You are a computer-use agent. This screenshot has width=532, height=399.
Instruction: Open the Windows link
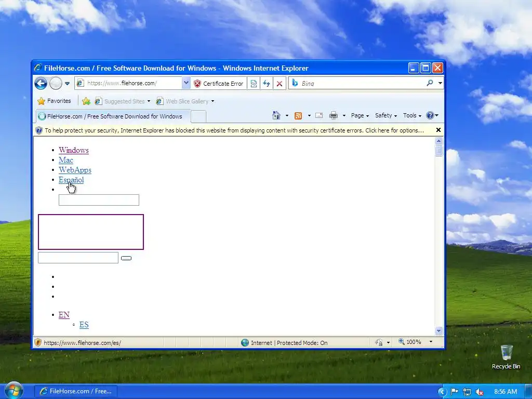(x=74, y=150)
